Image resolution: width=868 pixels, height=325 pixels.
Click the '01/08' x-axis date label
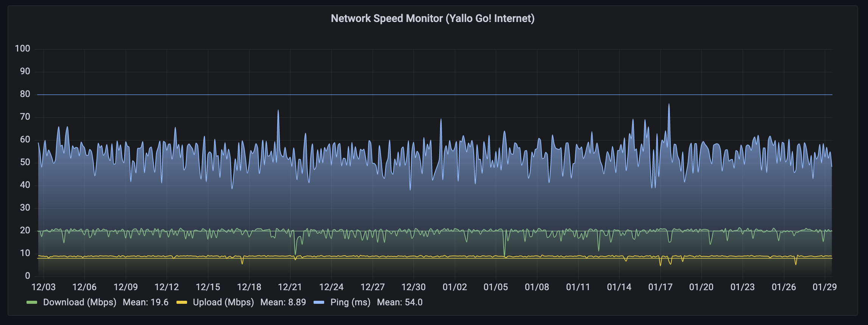click(x=537, y=287)
